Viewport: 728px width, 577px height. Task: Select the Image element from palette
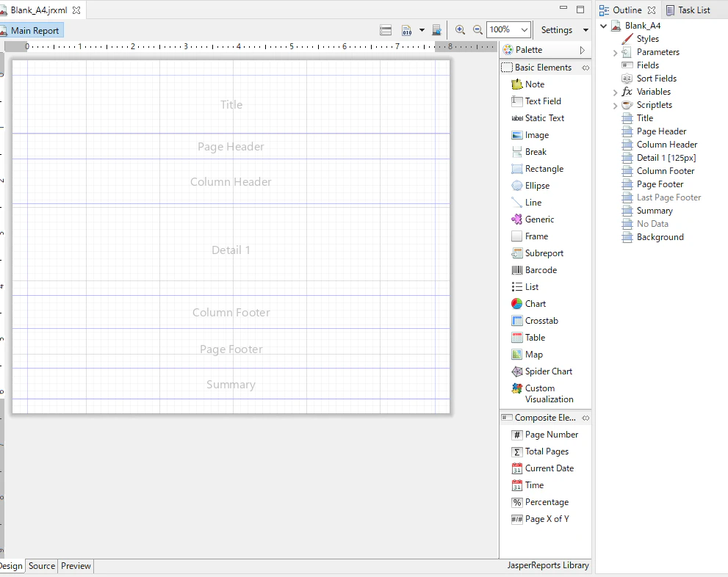point(530,135)
